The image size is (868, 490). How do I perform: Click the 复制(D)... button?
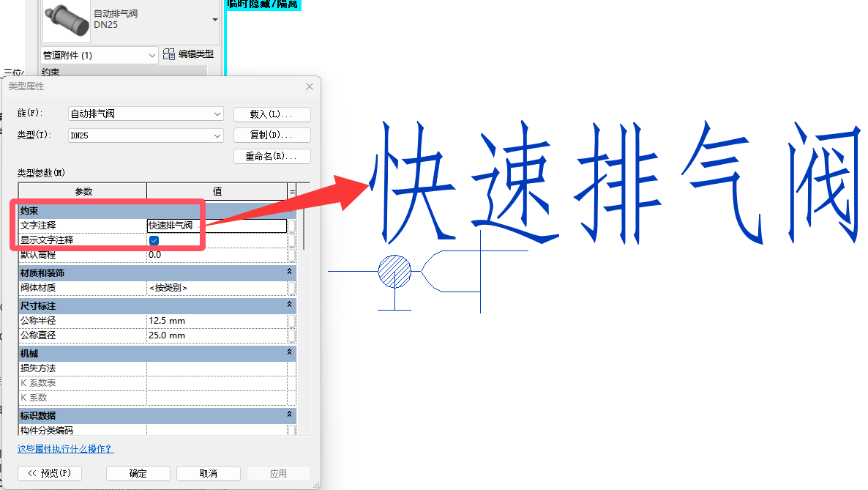tap(272, 136)
